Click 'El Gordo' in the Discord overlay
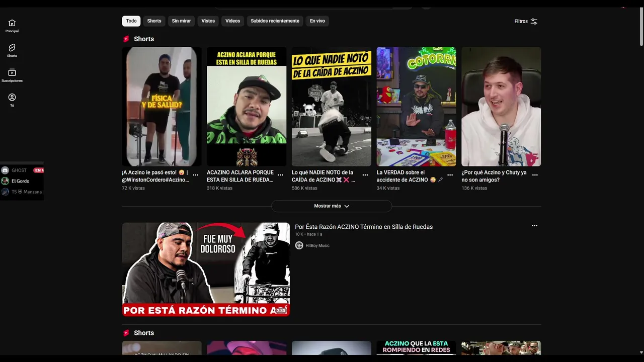644x362 pixels. tap(21, 181)
